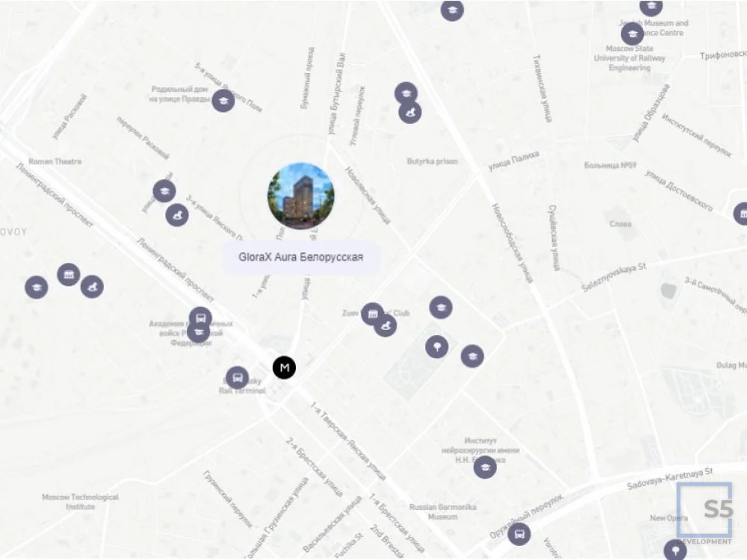Open the GloraX Aura building photo marker
This screenshot has height=560, width=747.
tap(300, 196)
